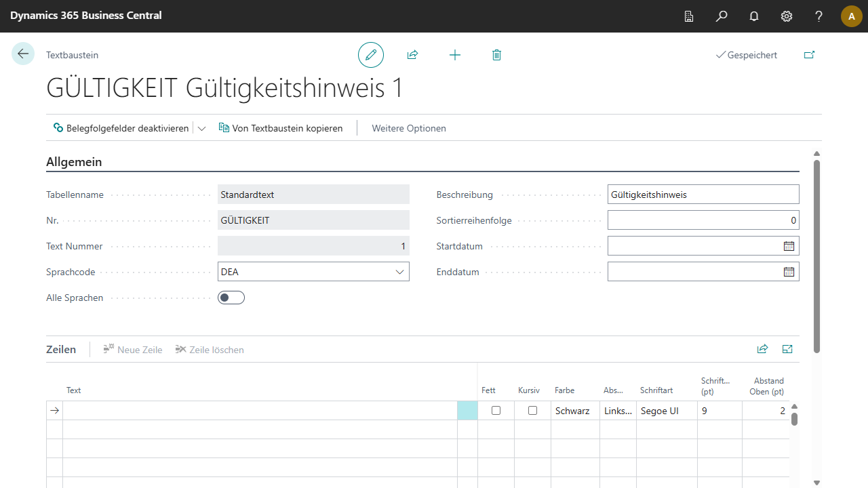The image size is (868, 488).
Task: Click the share icon in header
Action: point(412,55)
